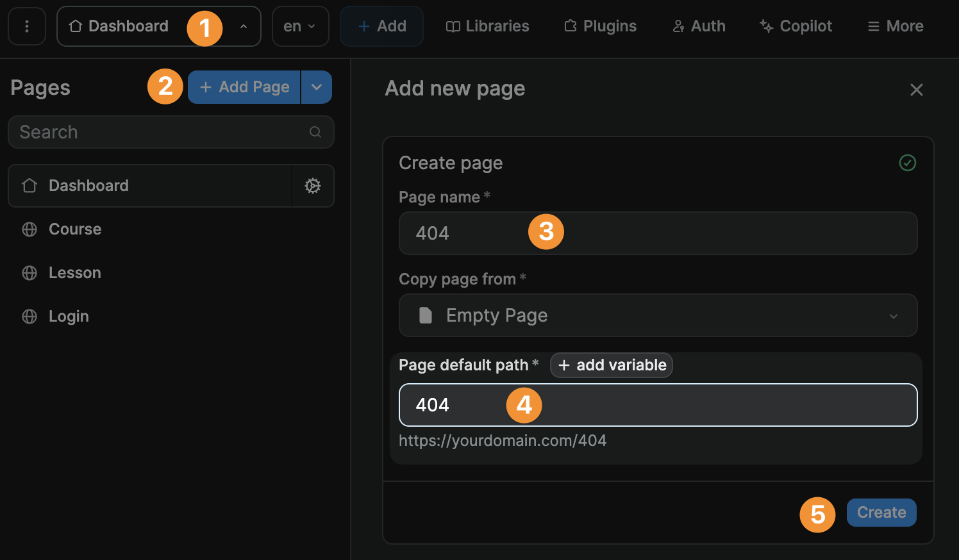The image size is (959, 560).
Task: Open the Copy page from dropdown
Action: pos(658,315)
